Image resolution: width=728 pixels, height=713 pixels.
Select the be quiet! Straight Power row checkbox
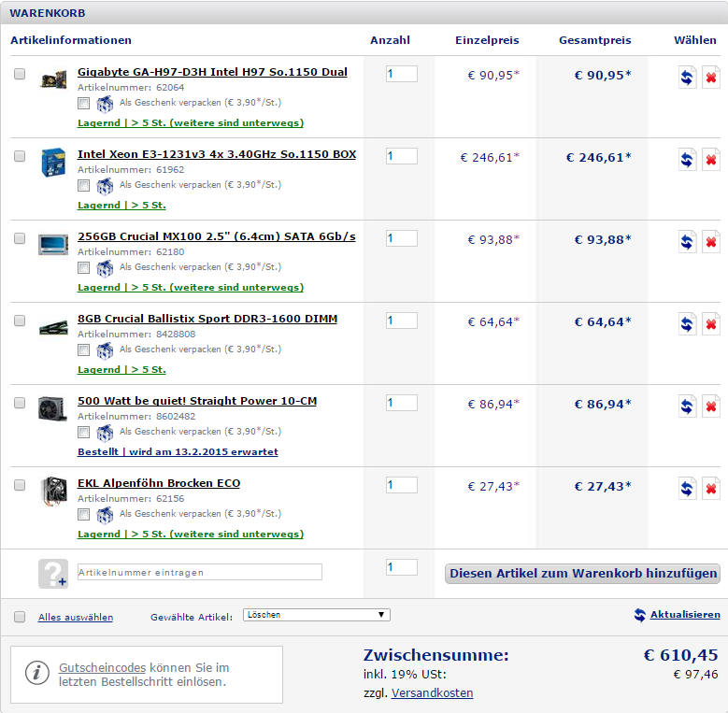(20, 403)
